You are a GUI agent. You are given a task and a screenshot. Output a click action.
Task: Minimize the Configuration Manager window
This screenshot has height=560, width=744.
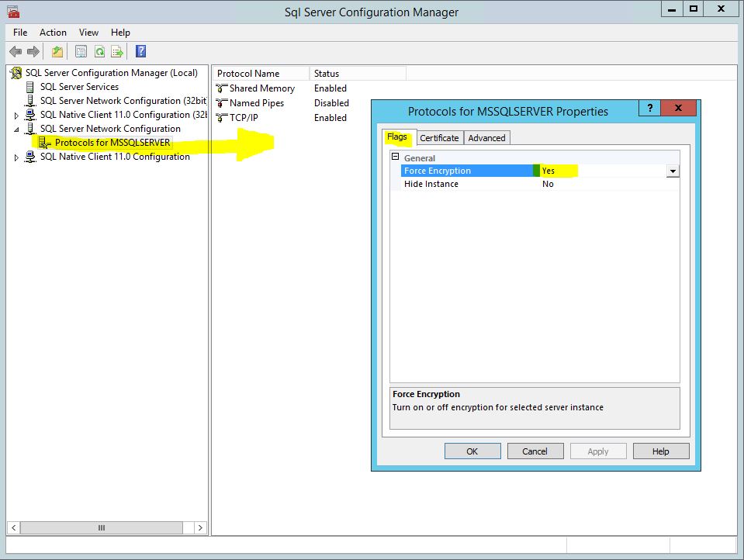pyautogui.click(x=672, y=9)
